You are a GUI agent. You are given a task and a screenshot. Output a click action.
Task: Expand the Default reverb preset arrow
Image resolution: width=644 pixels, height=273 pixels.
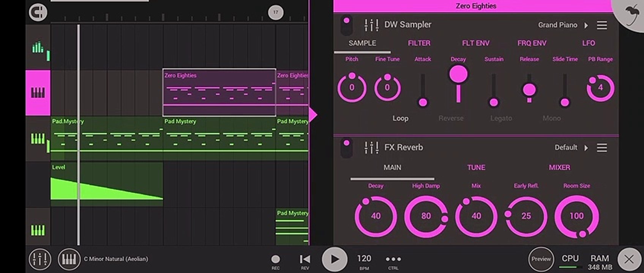[x=586, y=148]
